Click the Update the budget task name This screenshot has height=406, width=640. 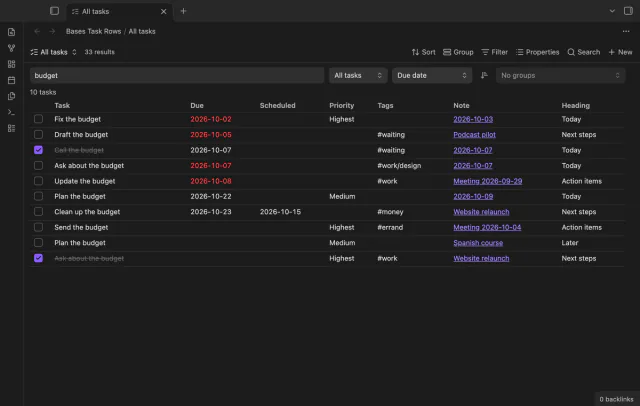pyautogui.click(x=85, y=181)
